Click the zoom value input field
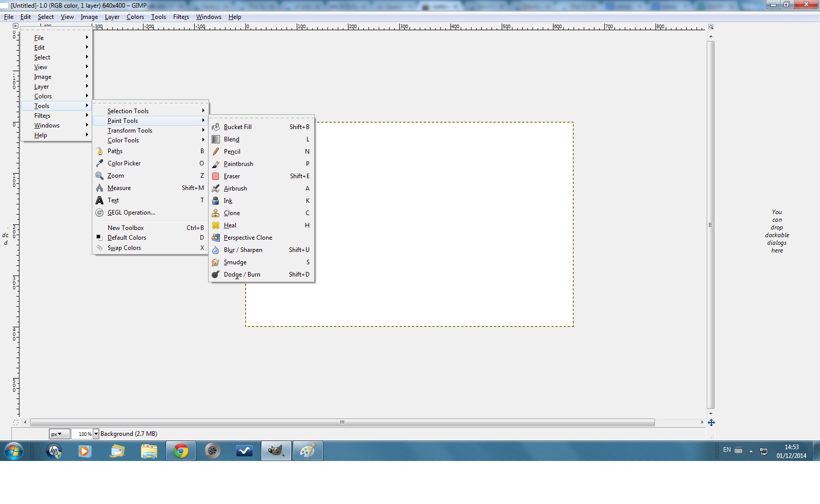Viewport: 820px width, 504px height. coord(82,434)
